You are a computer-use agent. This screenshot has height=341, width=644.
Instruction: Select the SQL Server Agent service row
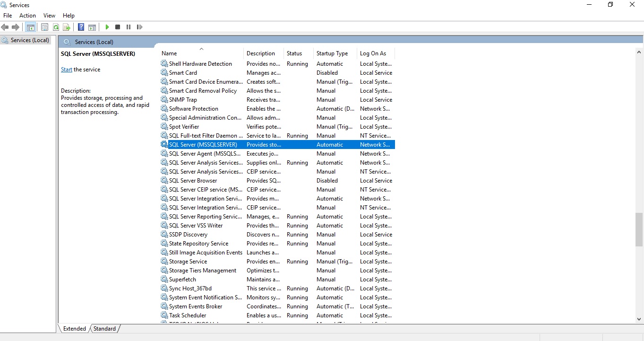tap(277, 153)
